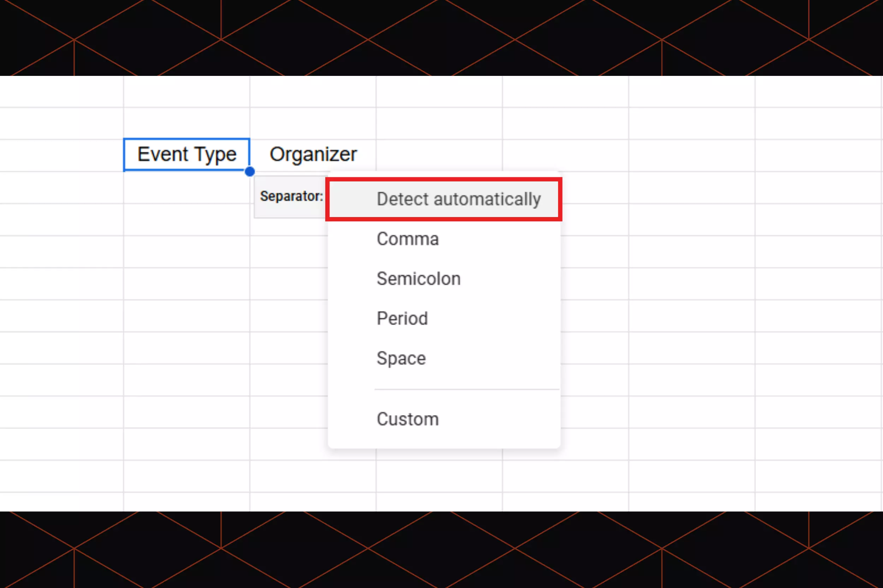
Task: Select empty cell three rows below Event Type
Action: 186,252
